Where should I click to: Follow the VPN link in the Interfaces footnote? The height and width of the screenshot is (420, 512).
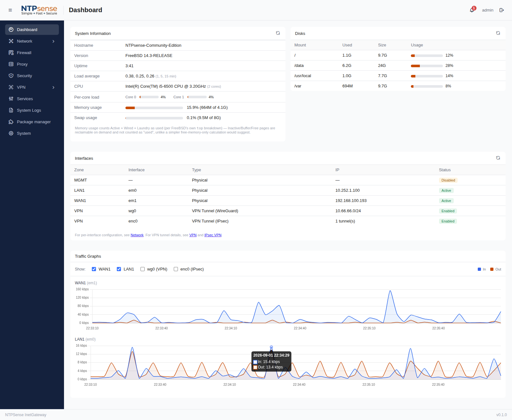tap(193, 235)
